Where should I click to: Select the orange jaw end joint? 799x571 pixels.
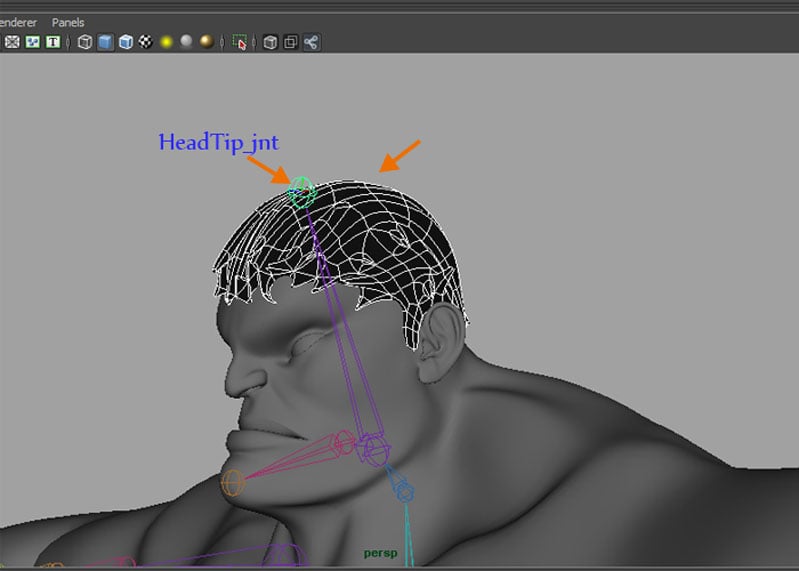[x=233, y=482]
